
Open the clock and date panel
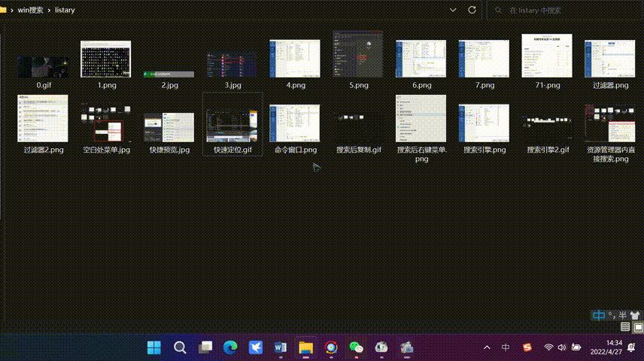(606, 347)
